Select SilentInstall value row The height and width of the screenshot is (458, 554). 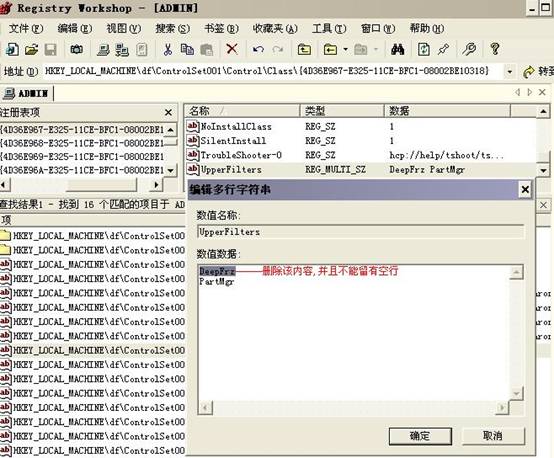tap(360, 141)
